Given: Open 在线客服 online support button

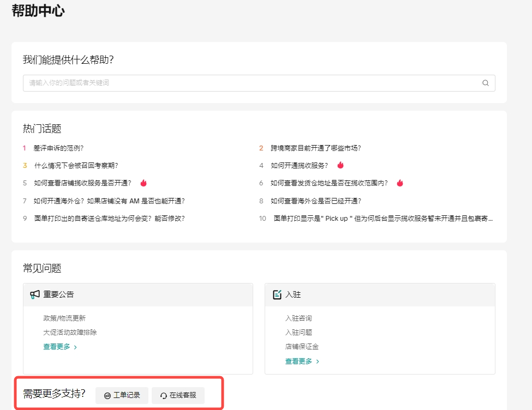Looking at the screenshot, I should point(178,395).
